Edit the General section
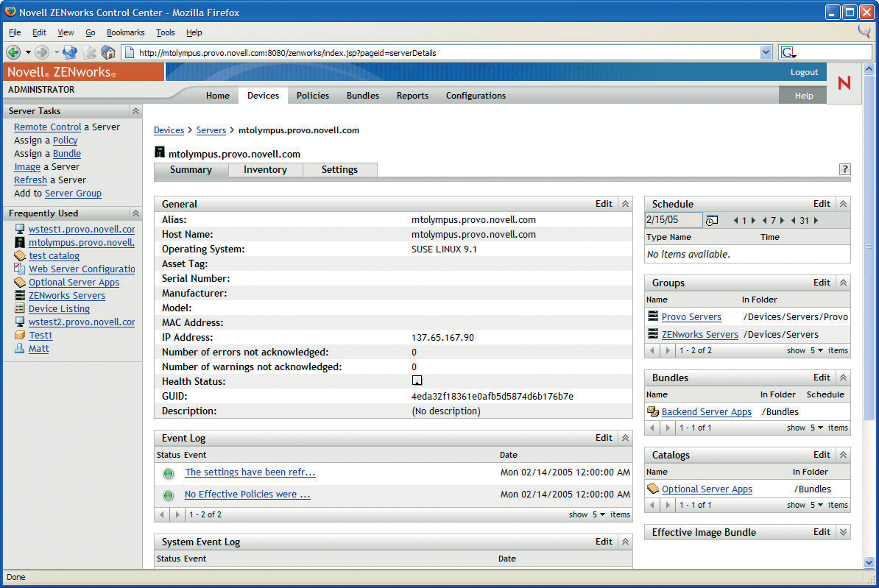 (x=604, y=204)
